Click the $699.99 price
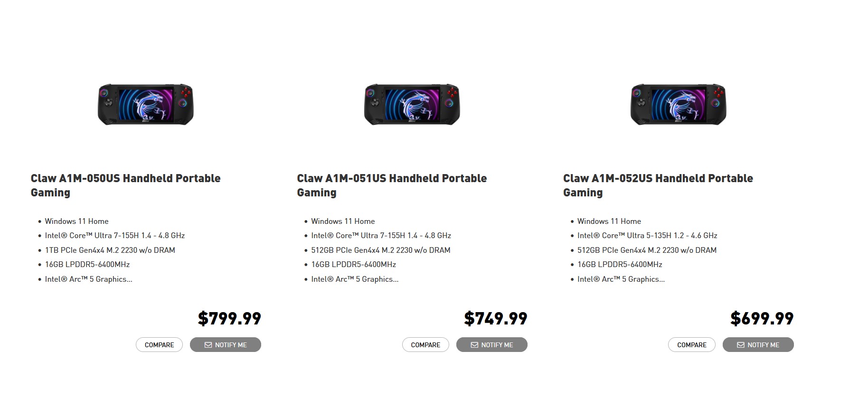This screenshot has height=416, width=868. click(762, 318)
